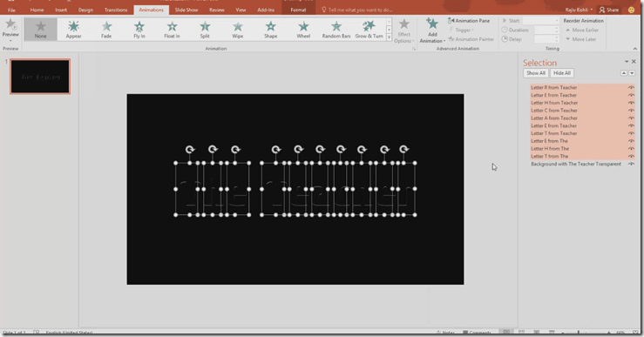Switch to the Review tab
Viewport: 644px width, 337px height.
coord(217,10)
